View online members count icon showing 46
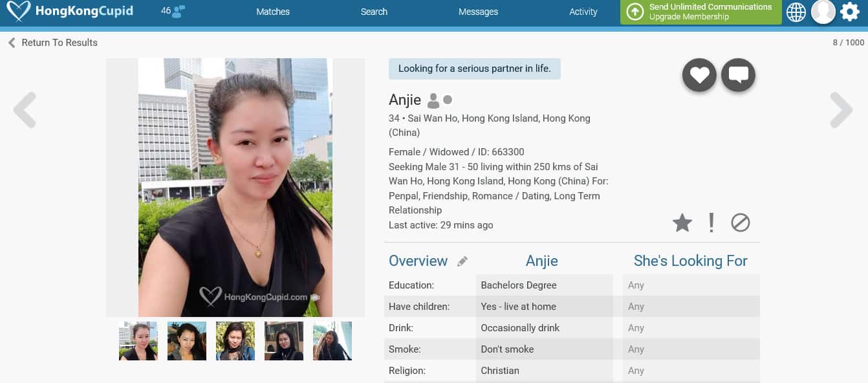This screenshot has height=383, width=868. [x=173, y=11]
